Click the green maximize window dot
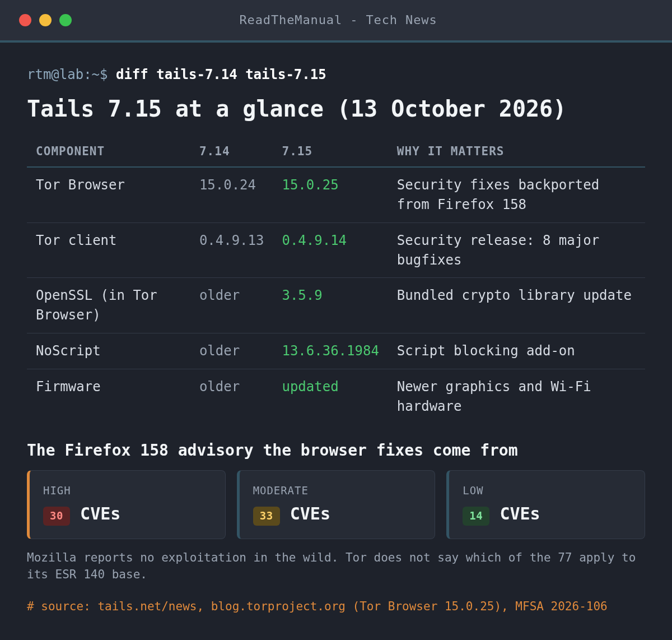 click(x=66, y=20)
